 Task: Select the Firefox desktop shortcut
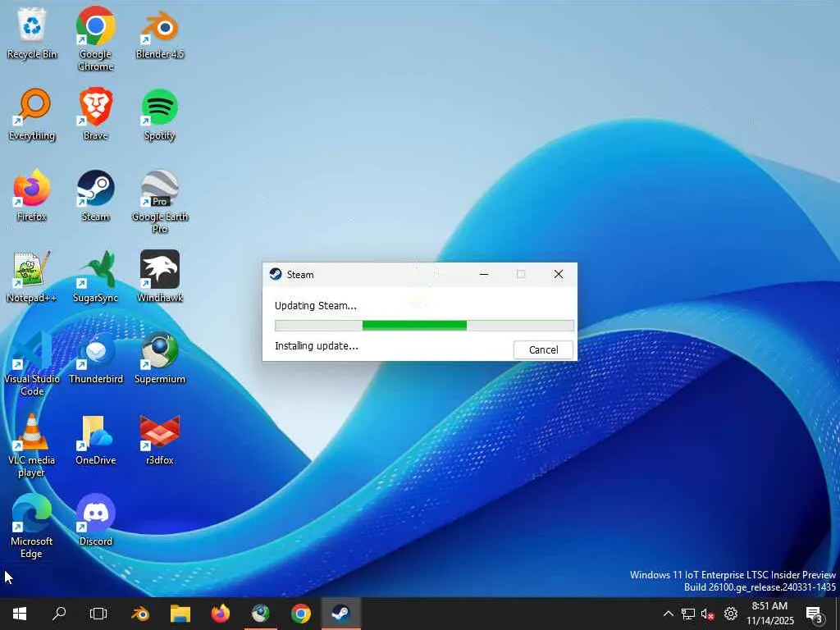click(32, 195)
